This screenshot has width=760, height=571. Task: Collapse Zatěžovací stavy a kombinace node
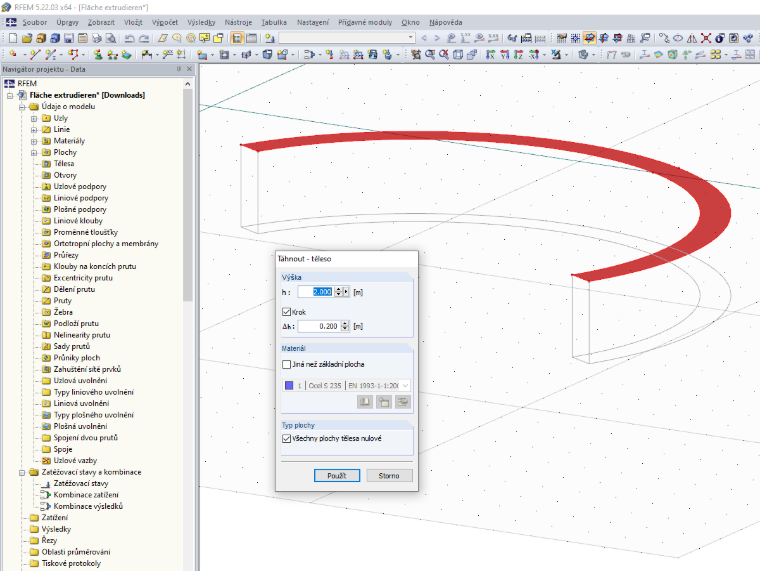[22, 472]
